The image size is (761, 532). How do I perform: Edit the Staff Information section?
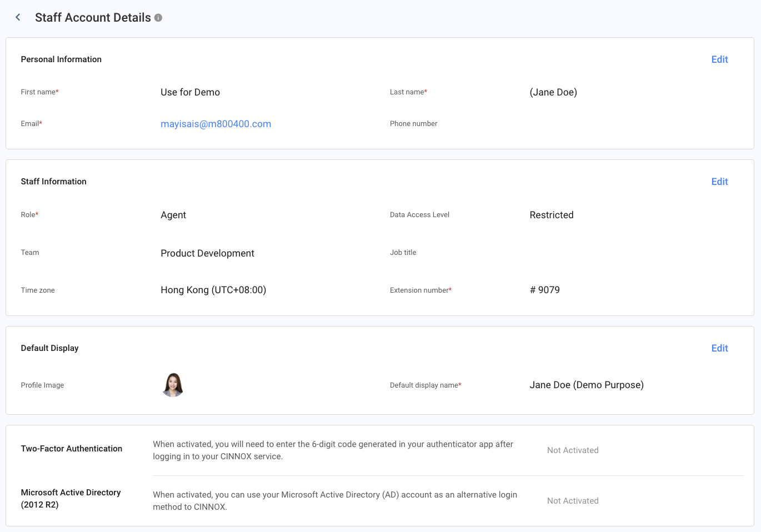click(719, 182)
